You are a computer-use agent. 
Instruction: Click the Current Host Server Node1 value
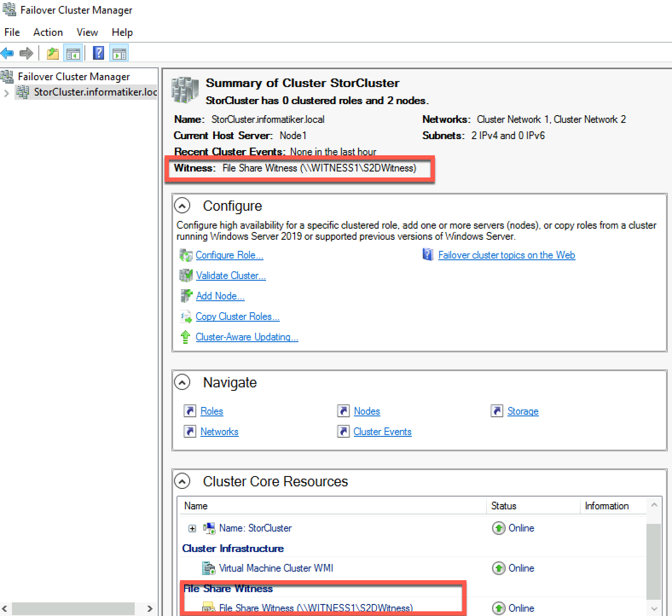293,136
